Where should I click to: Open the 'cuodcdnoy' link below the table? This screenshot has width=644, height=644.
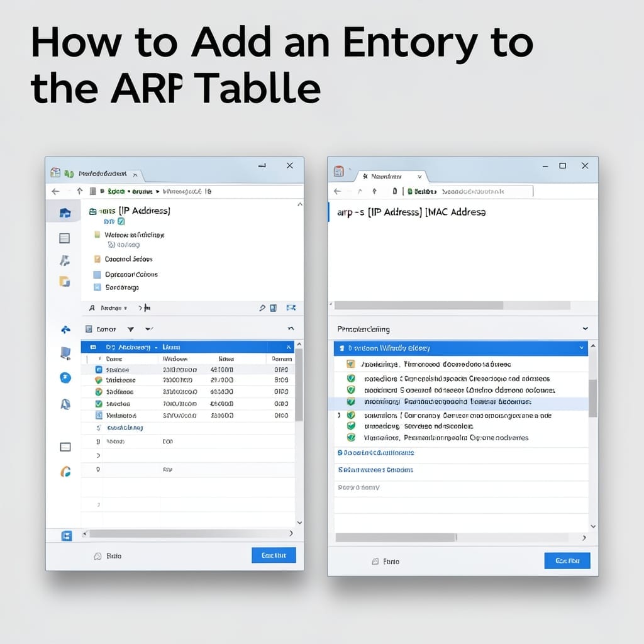coord(125,428)
